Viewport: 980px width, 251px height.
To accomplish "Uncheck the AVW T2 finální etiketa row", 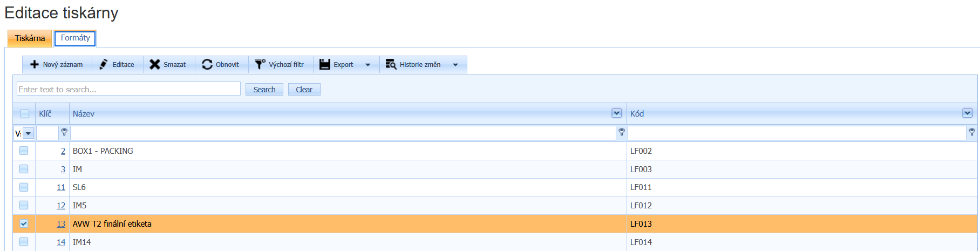I will [24, 223].
